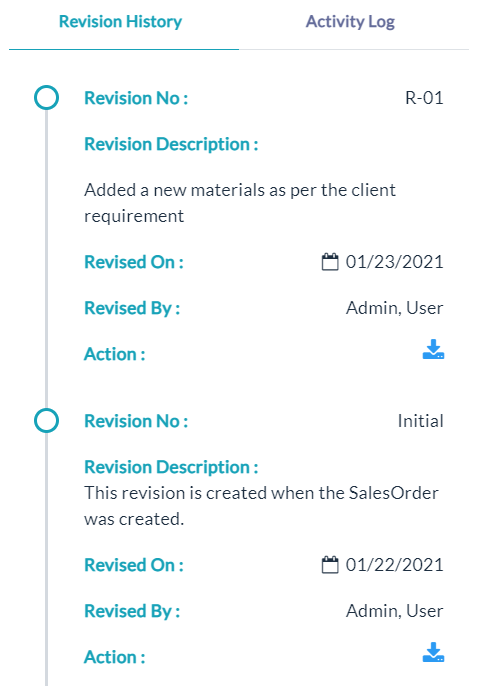Image resolution: width=483 pixels, height=695 pixels.
Task: Download the Initial revision file
Action: pos(433,652)
